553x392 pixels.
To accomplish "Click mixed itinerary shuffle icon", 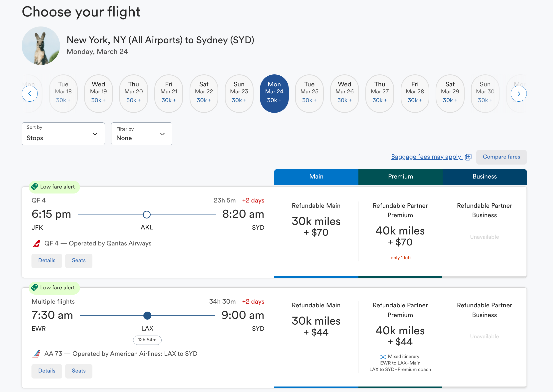I will (383, 357).
